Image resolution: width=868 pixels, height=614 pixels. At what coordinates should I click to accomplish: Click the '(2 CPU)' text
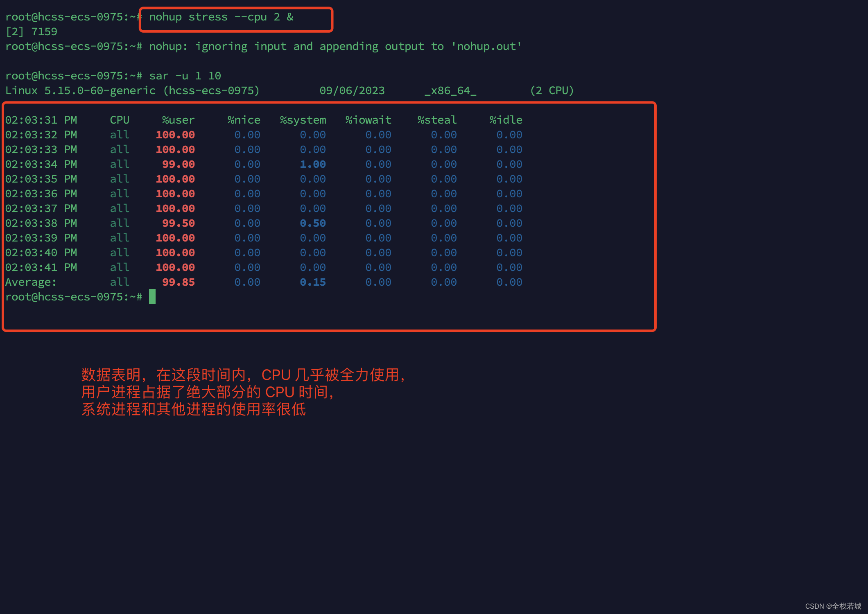click(552, 91)
